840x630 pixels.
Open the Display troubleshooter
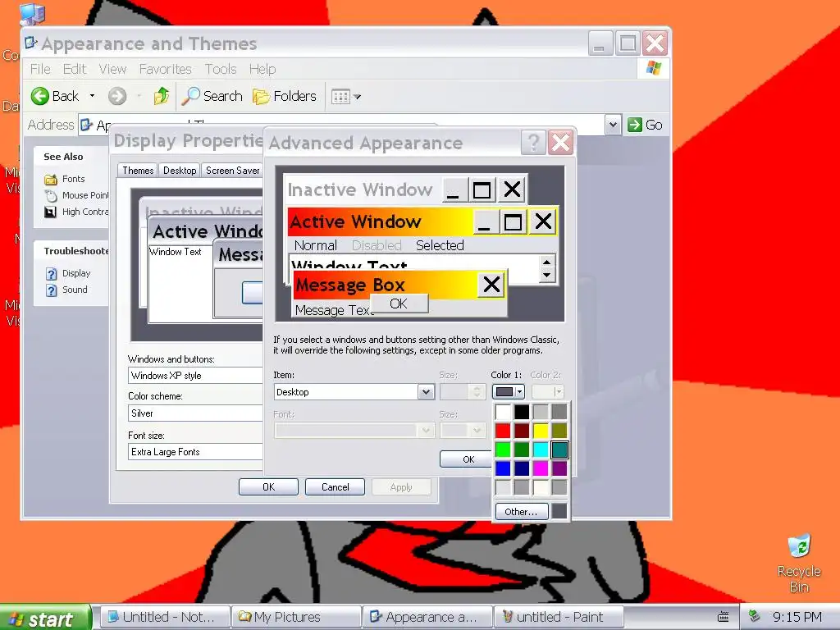point(67,274)
